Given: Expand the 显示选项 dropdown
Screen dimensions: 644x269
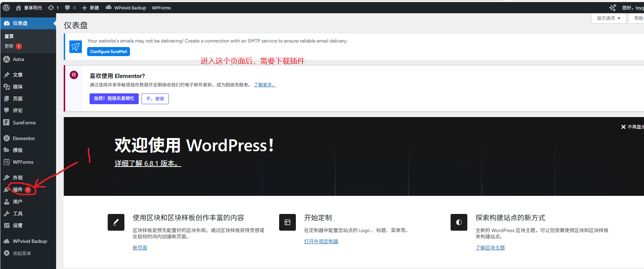Looking at the screenshot, I should tap(608, 18).
